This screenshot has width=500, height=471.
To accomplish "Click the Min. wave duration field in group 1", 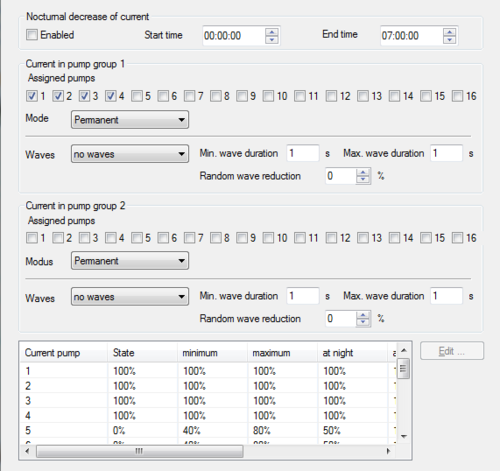I will 303,153.
